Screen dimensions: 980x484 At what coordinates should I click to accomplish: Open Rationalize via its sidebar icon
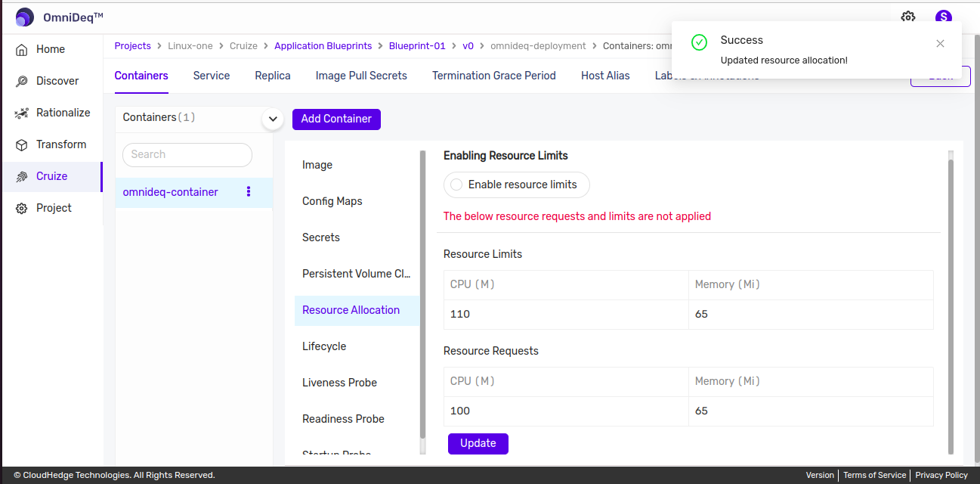(21, 113)
